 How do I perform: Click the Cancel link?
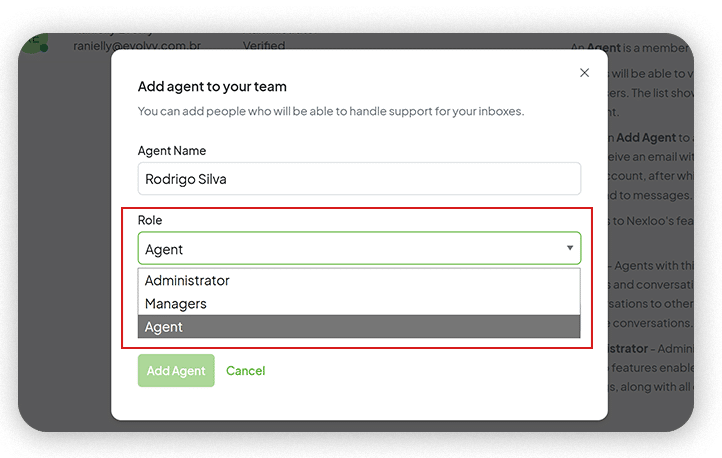point(245,371)
